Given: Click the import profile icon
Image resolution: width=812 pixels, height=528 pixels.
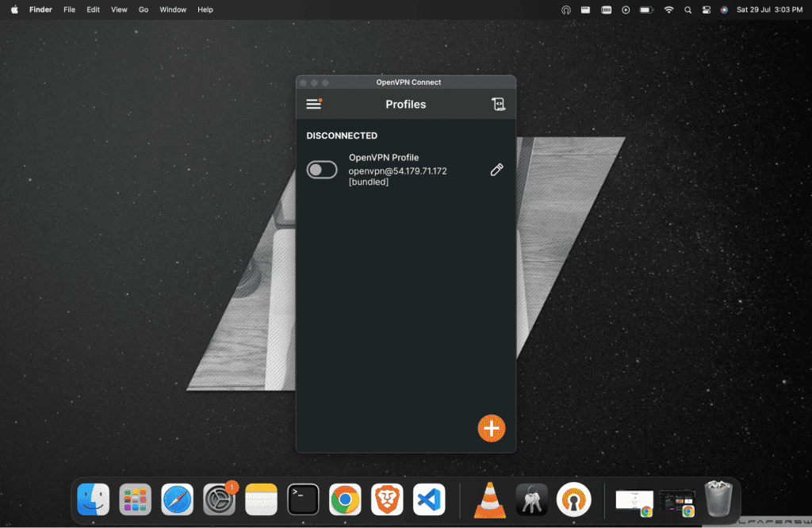Looking at the screenshot, I should pos(498,104).
